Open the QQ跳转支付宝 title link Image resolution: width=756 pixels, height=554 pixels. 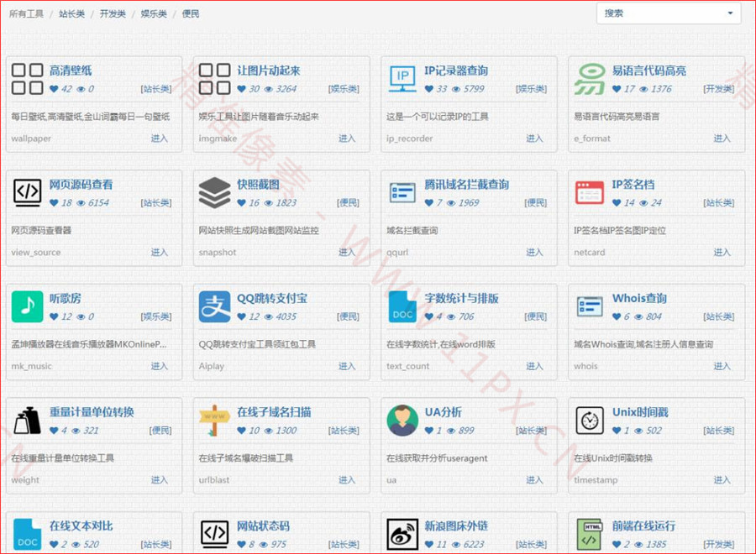pyautogui.click(x=272, y=298)
